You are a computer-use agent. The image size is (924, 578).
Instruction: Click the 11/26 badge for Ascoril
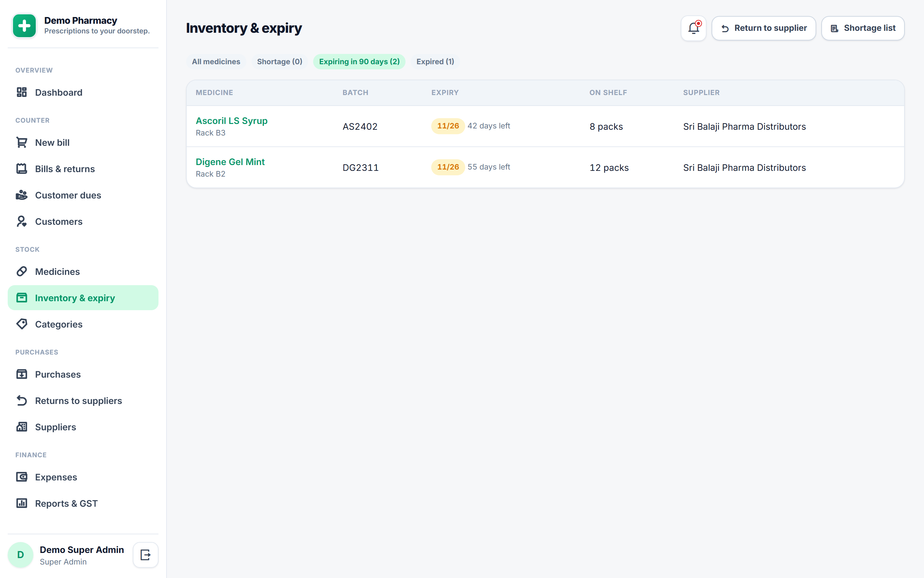(x=448, y=126)
